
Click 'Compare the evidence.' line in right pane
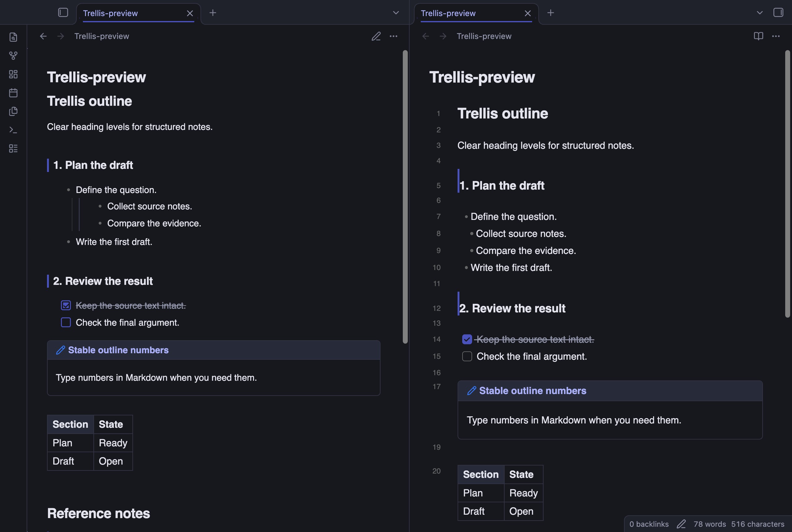click(x=526, y=251)
